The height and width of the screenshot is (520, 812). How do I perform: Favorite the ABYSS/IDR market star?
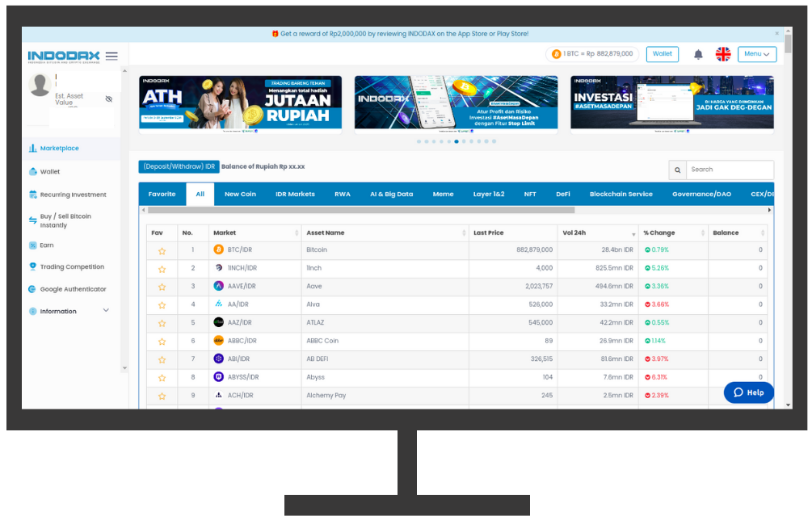[162, 378]
